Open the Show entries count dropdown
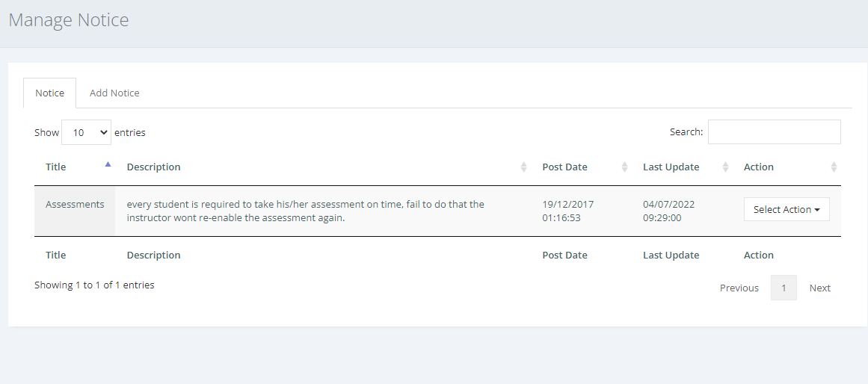 pyautogui.click(x=87, y=132)
